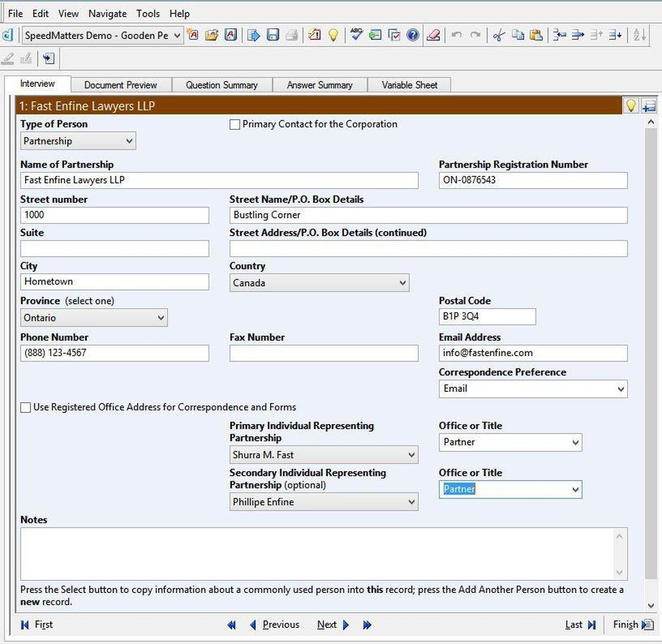The width and height of the screenshot is (662, 644).
Task: Open the Type of Person dropdown
Action: (78, 141)
